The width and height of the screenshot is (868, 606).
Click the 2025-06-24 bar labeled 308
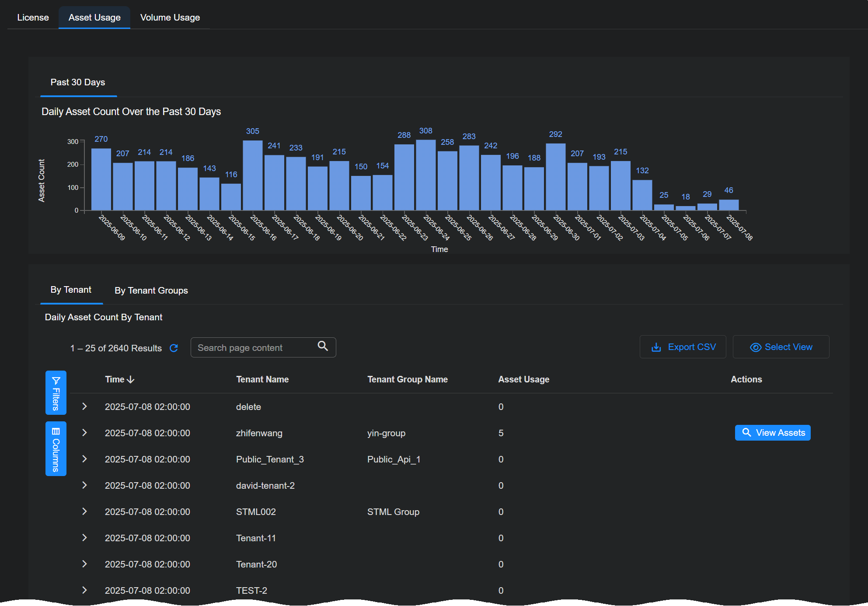tap(425, 175)
